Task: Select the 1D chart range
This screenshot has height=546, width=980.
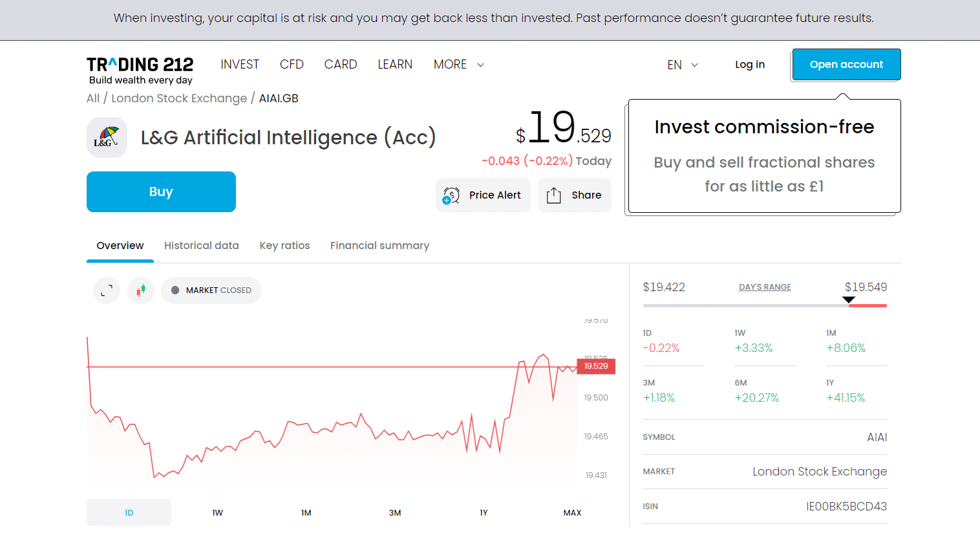Action: click(x=129, y=512)
